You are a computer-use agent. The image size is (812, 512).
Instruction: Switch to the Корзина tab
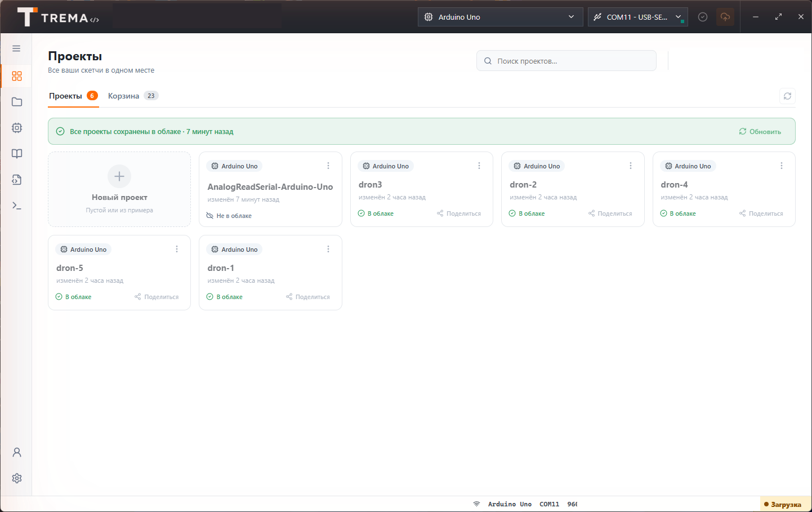click(133, 96)
